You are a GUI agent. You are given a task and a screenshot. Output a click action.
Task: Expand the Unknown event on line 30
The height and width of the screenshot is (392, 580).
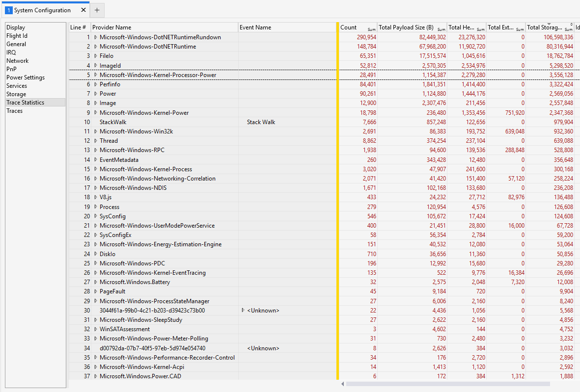point(243,311)
